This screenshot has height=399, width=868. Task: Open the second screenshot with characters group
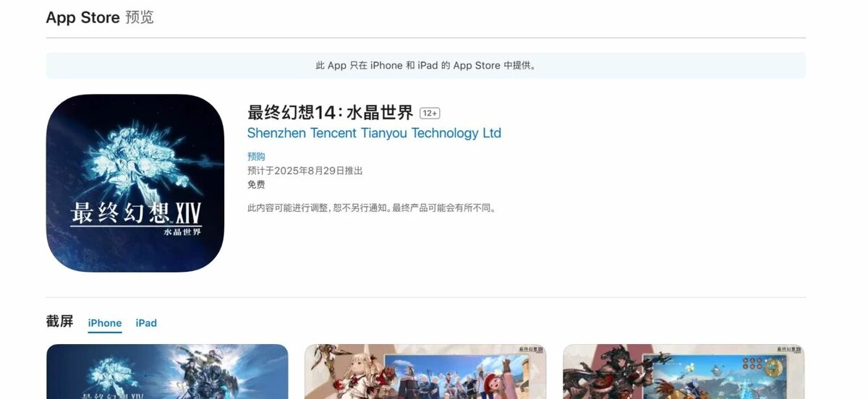click(425, 372)
